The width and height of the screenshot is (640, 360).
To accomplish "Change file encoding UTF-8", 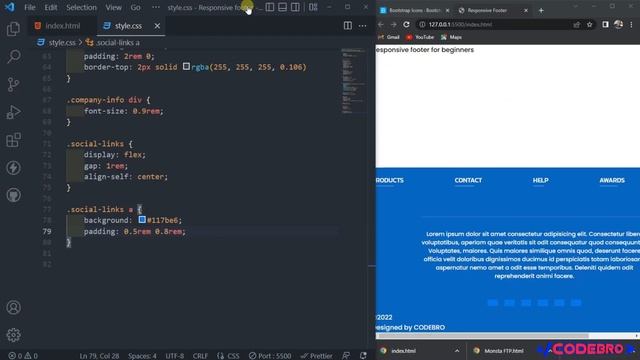I will 175,356.
